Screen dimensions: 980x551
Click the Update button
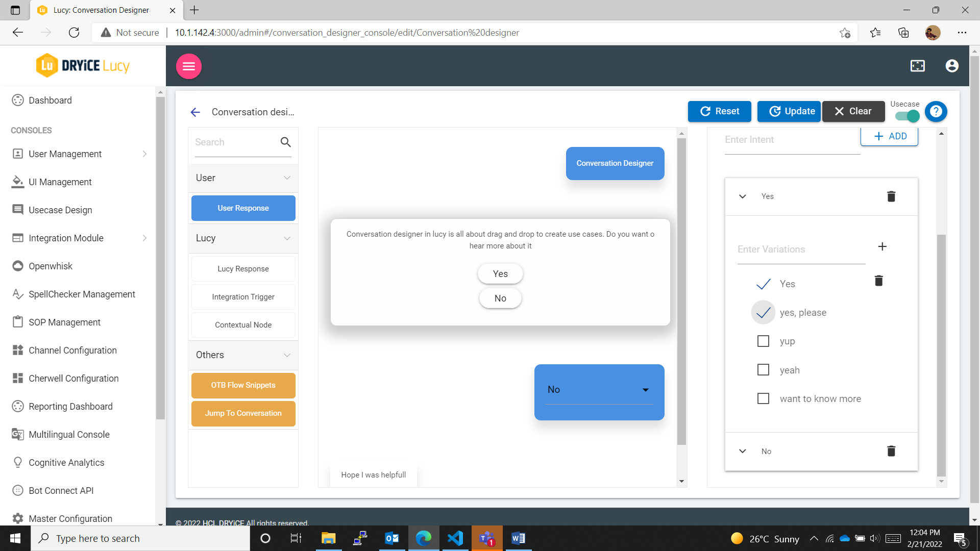tap(789, 111)
